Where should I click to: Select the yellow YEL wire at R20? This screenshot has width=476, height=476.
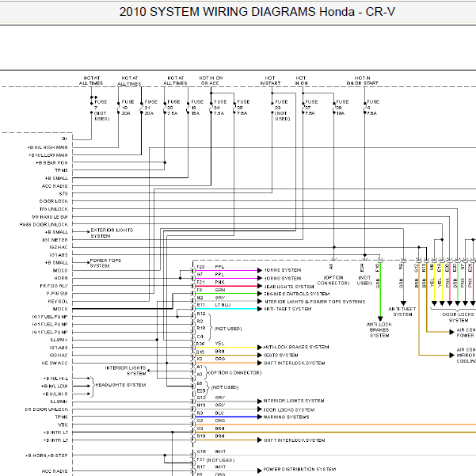227,347
